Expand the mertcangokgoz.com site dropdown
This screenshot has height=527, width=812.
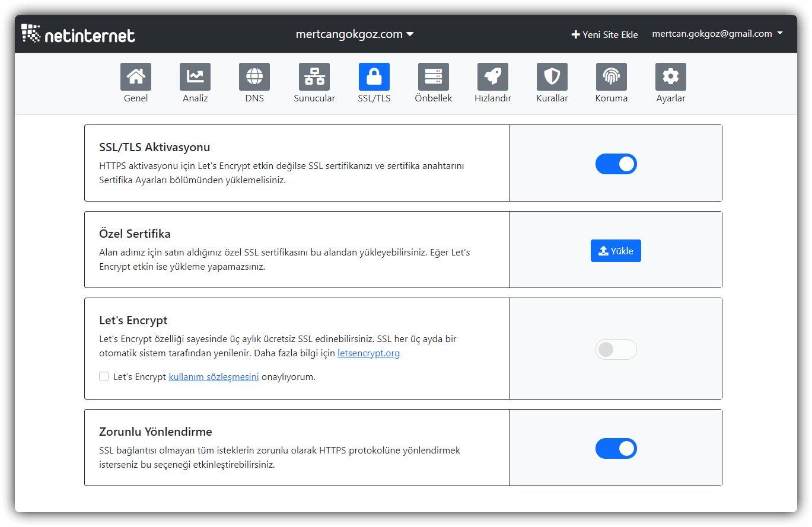[355, 34]
